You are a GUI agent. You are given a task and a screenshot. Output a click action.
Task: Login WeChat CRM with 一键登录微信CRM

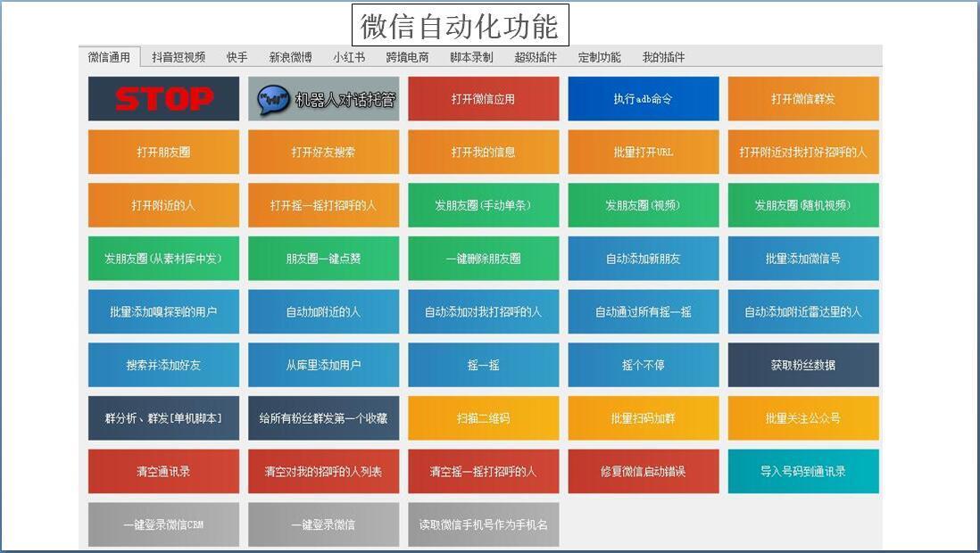162,524
